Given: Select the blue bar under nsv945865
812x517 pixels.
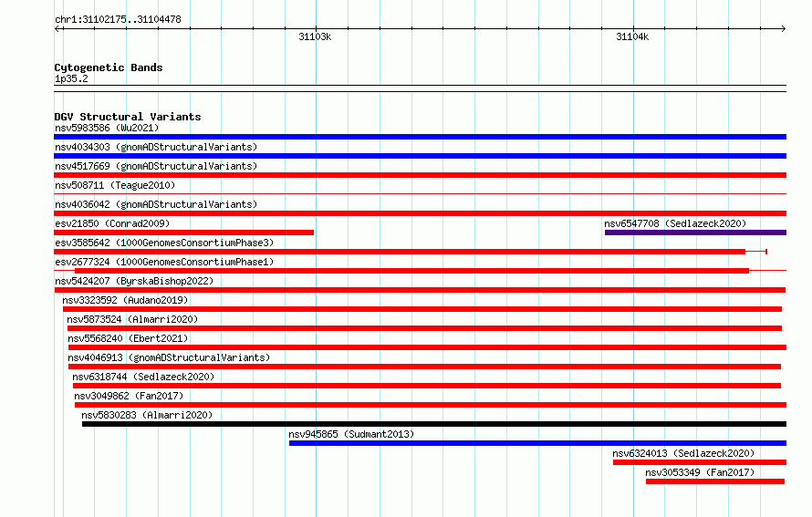Looking at the screenshot, I should tap(537, 443).
